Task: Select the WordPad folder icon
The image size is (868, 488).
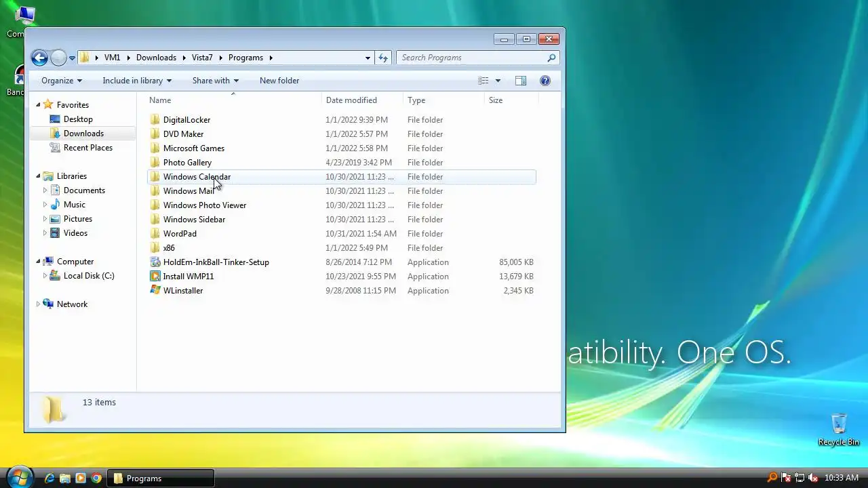Action: click(155, 234)
